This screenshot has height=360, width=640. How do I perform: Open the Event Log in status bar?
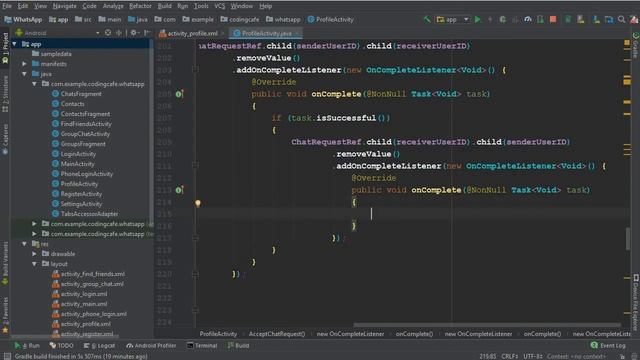click(608, 345)
